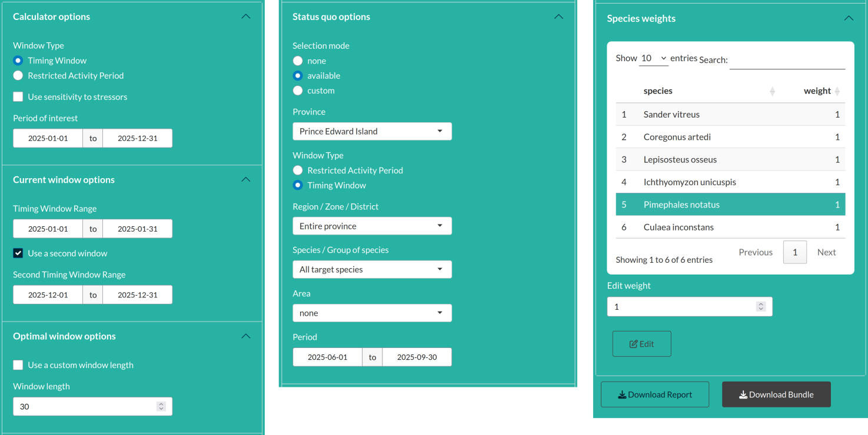Select Timing Window in Status quo options
Image resolution: width=868 pixels, height=435 pixels.
298,185
